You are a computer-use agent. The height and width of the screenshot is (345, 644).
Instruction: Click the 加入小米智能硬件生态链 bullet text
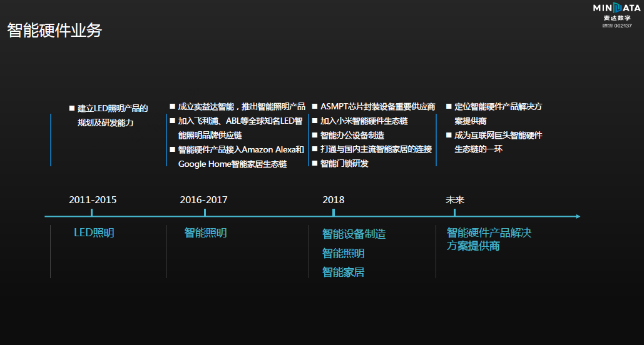click(x=364, y=121)
